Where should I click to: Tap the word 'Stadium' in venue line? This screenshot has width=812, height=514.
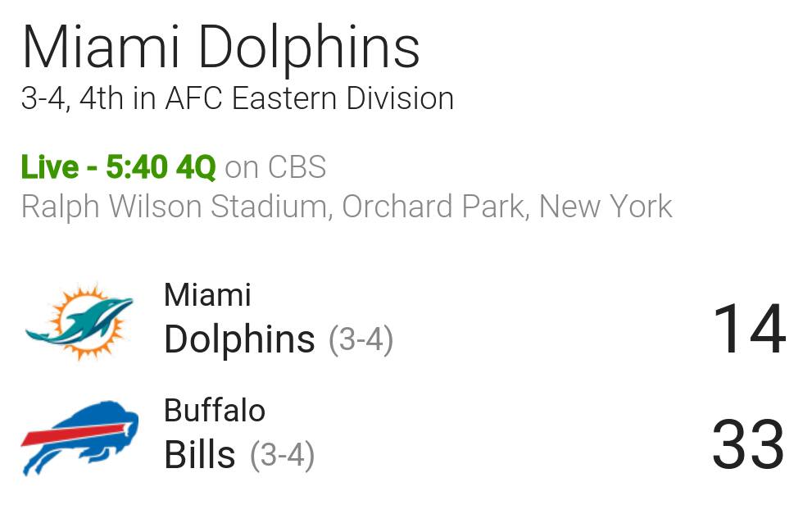pos(270,207)
